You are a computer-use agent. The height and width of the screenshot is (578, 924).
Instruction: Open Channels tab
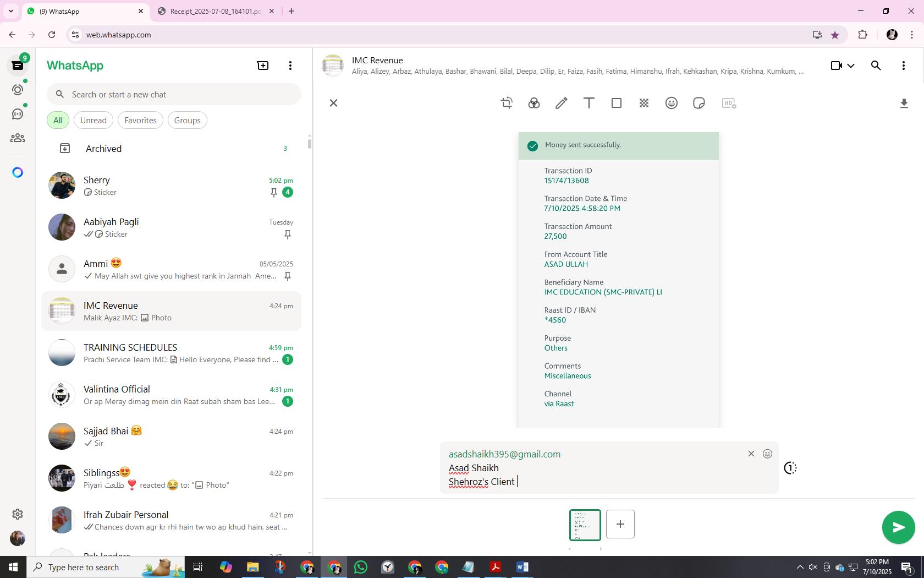tap(18, 114)
